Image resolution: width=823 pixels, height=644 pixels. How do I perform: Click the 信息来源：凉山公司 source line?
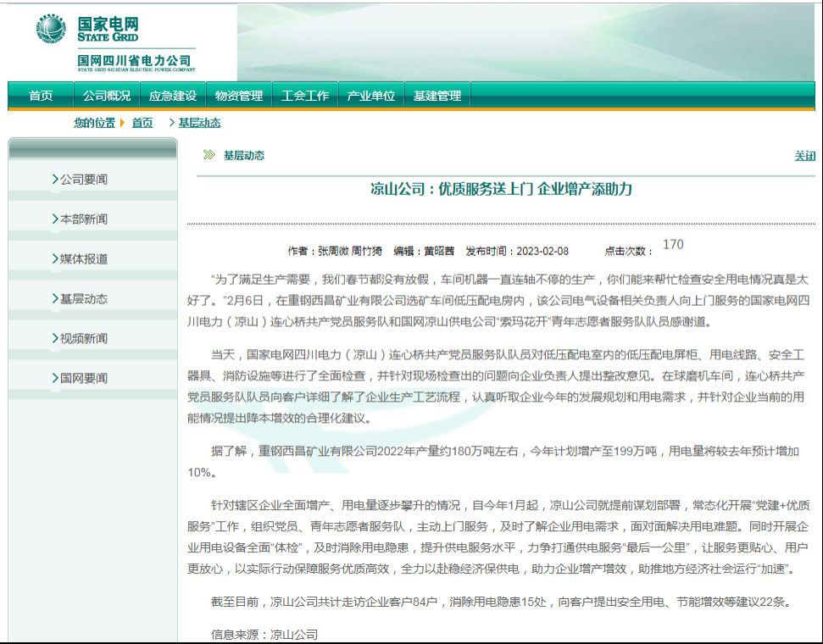264,635
